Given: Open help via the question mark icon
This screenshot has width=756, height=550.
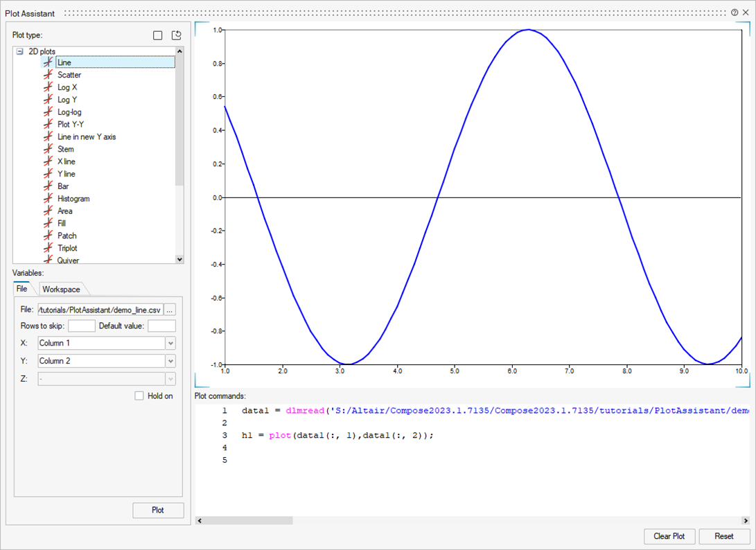Looking at the screenshot, I should 735,13.
